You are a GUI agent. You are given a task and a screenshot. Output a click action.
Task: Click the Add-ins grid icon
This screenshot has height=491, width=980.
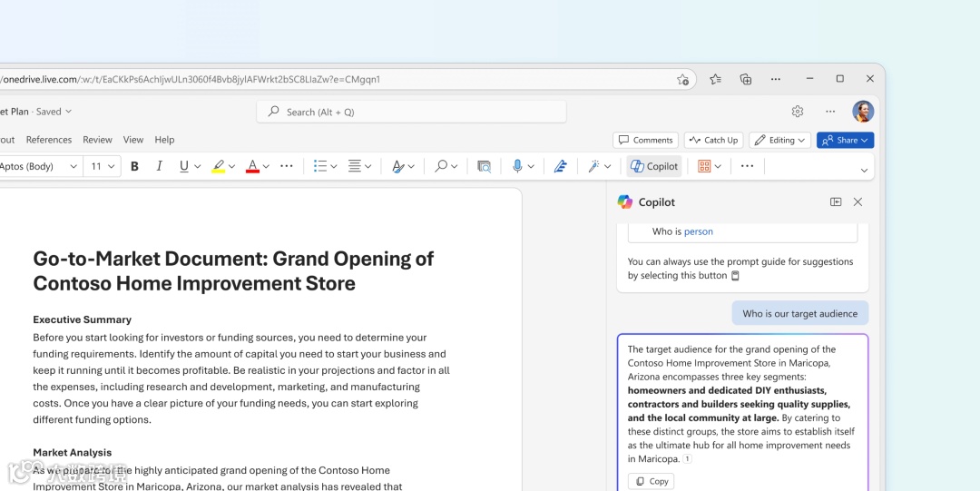coord(704,166)
